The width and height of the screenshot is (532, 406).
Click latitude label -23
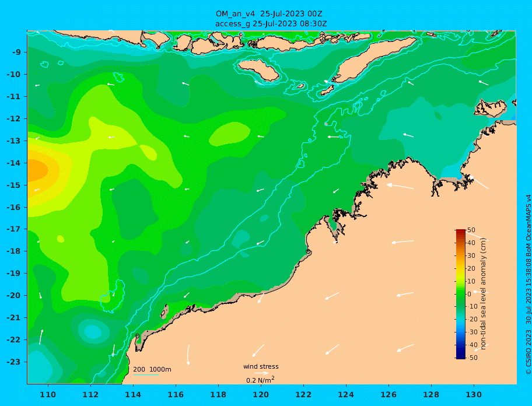(x=13, y=362)
